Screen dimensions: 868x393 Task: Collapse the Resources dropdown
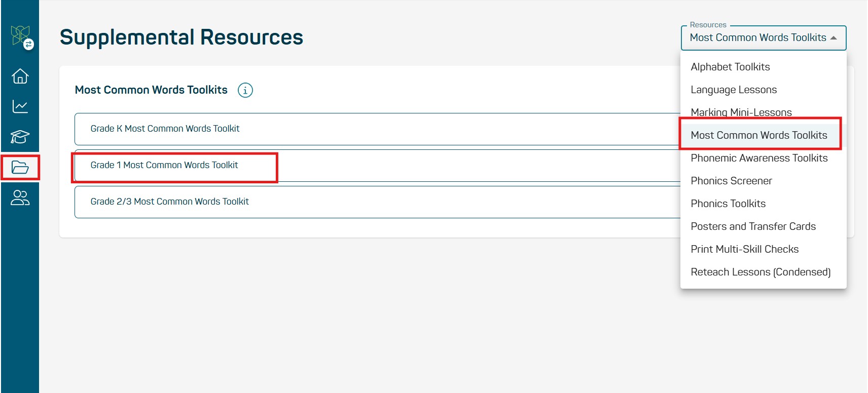[763, 38]
